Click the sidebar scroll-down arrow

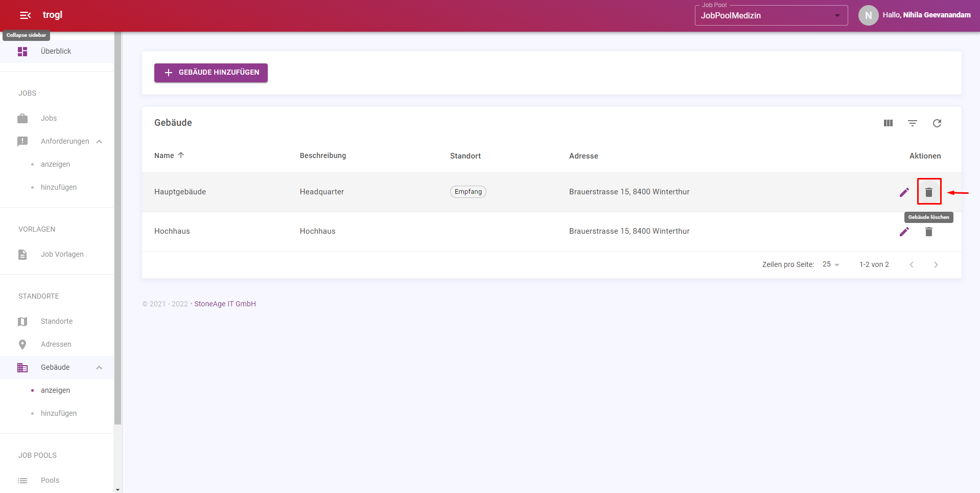tap(118, 489)
